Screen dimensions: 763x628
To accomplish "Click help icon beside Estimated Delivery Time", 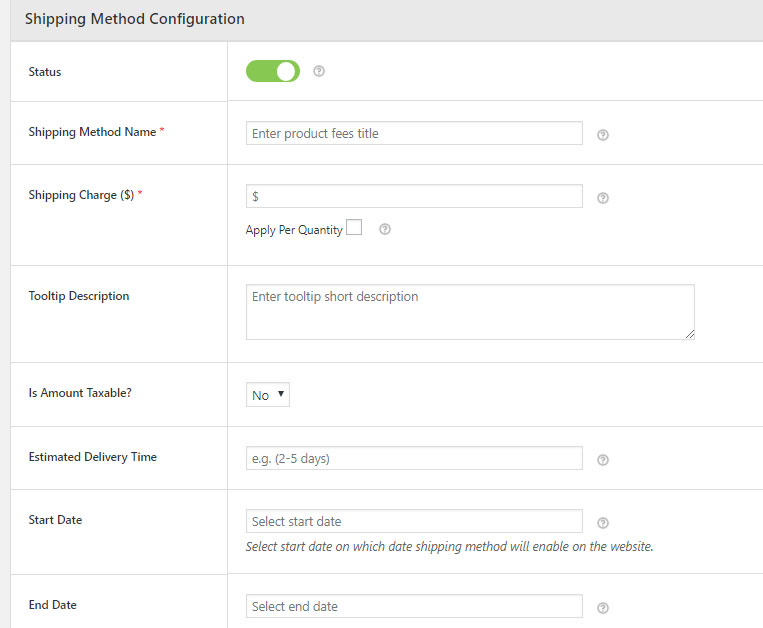I will coord(602,460).
